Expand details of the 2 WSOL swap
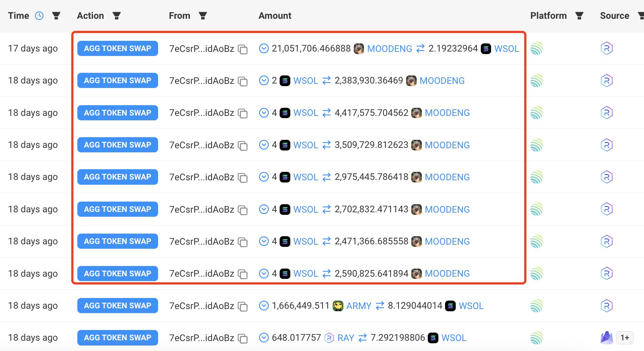 coord(264,81)
